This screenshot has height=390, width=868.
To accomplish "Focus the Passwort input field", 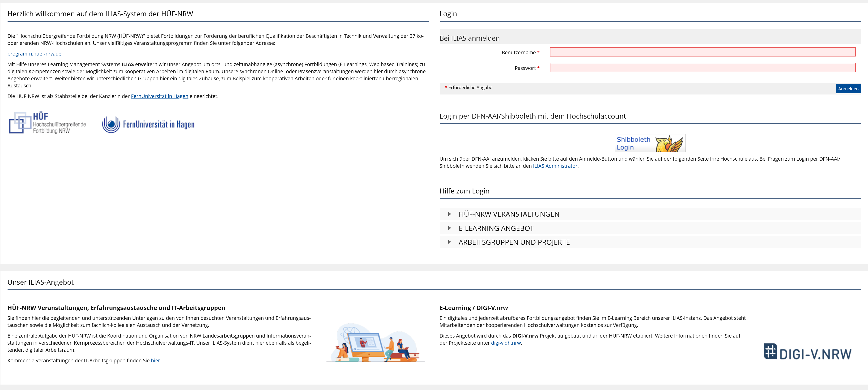I will (702, 68).
